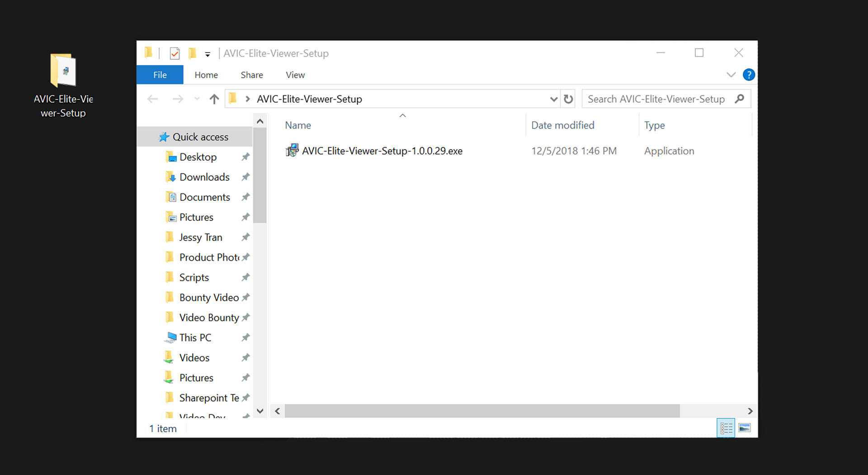Viewport: 868px width, 475px height.
Task: Sort files by Date modified column
Action: [x=562, y=125]
